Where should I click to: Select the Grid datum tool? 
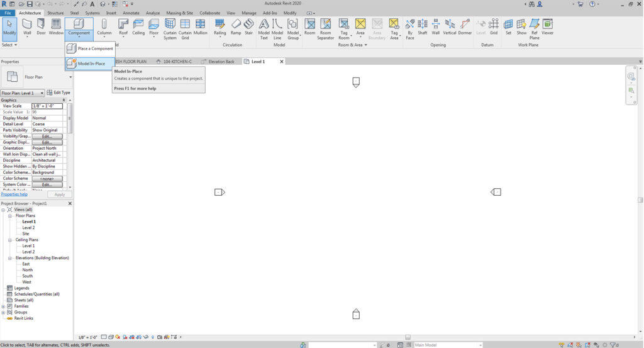point(494,28)
